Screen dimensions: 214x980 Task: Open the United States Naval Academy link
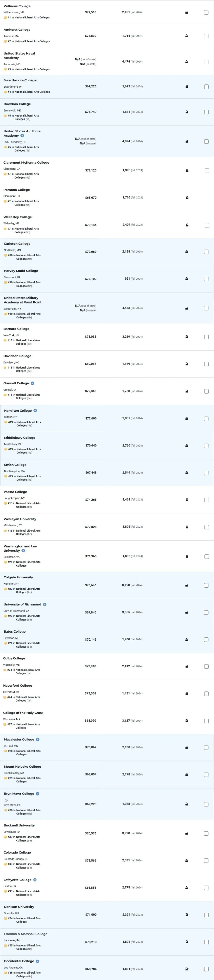coord(19,56)
